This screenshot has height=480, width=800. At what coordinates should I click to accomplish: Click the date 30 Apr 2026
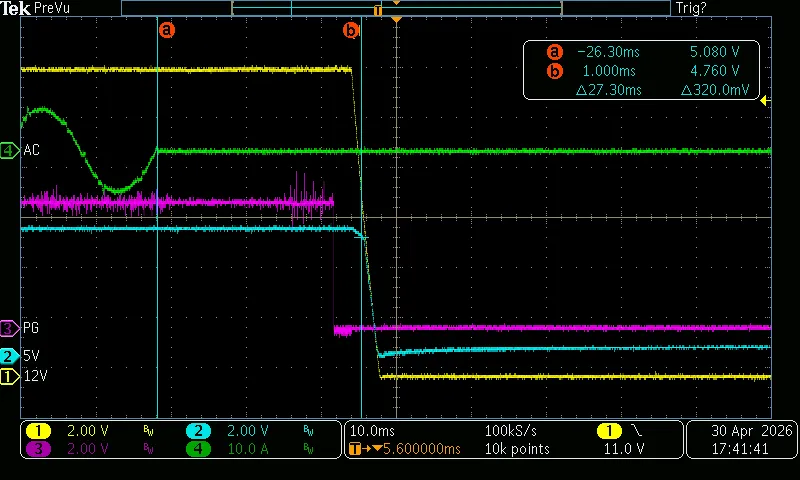point(752,431)
